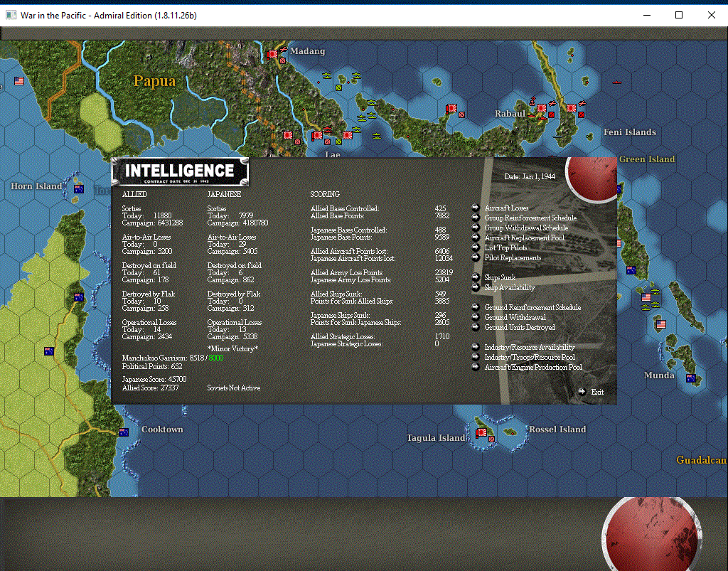Open List Top Pilots
Viewport: 728px width, 571px height.
[505, 248]
